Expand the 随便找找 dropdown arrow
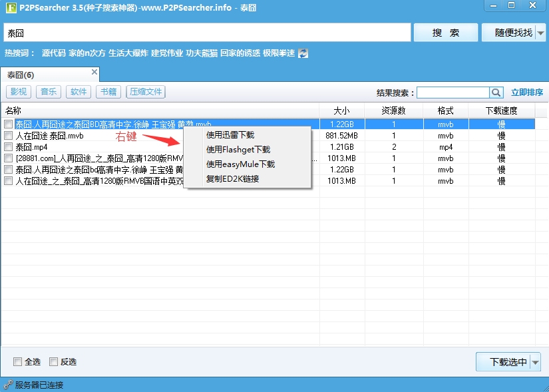The image size is (549, 392). click(540, 33)
